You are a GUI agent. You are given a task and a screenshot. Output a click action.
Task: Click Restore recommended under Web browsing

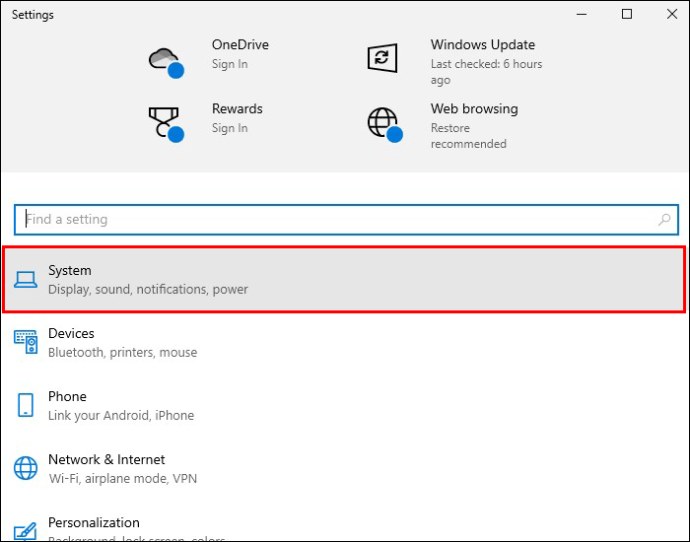pos(468,136)
